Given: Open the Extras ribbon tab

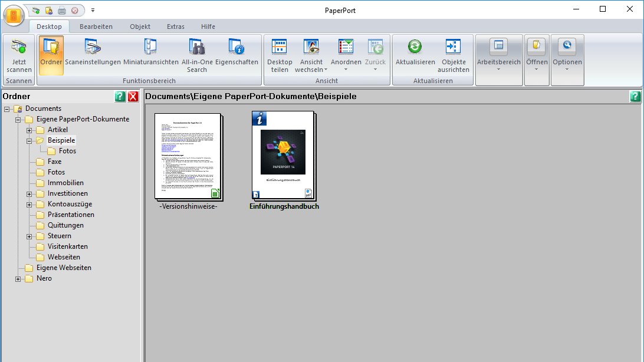Looking at the screenshot, I should coord(175,27).
